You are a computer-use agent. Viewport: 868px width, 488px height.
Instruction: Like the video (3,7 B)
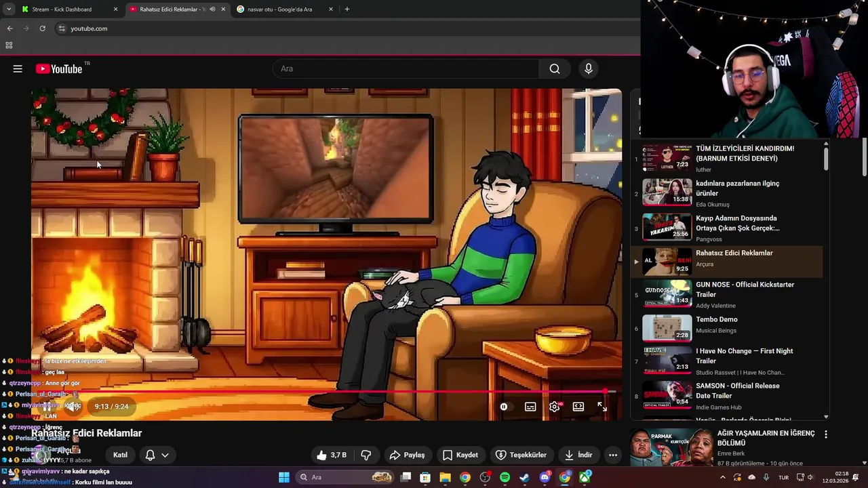click(332, 455)
